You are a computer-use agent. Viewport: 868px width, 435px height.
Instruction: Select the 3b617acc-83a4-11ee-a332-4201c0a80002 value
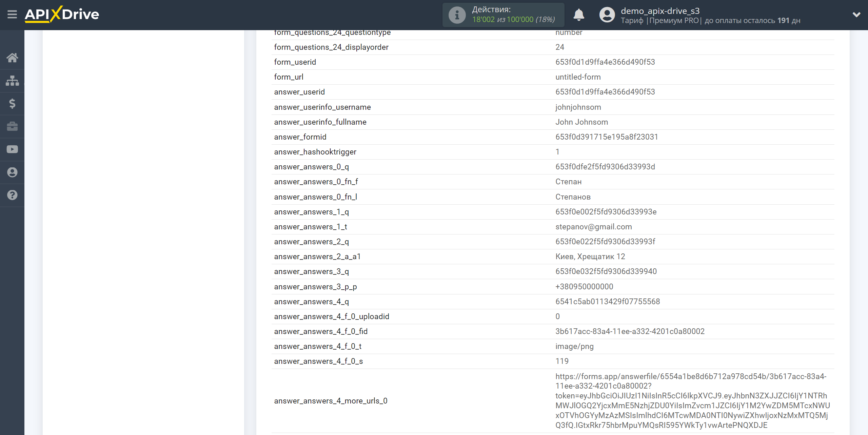click(x=630, y=331)
